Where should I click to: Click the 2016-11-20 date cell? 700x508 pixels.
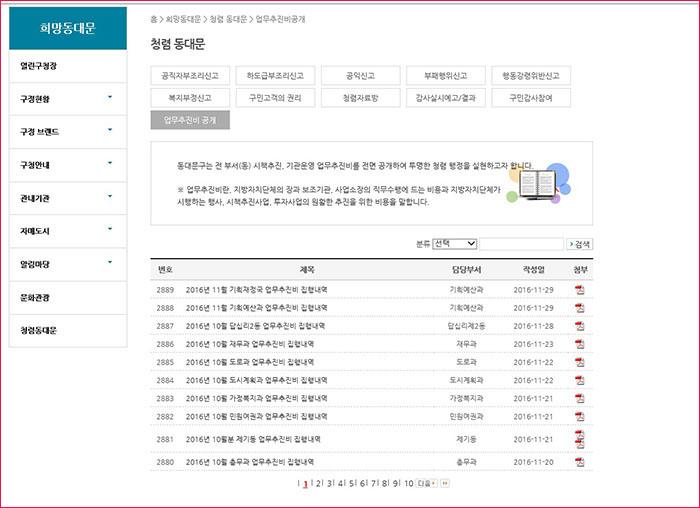(x=533, y=462)
